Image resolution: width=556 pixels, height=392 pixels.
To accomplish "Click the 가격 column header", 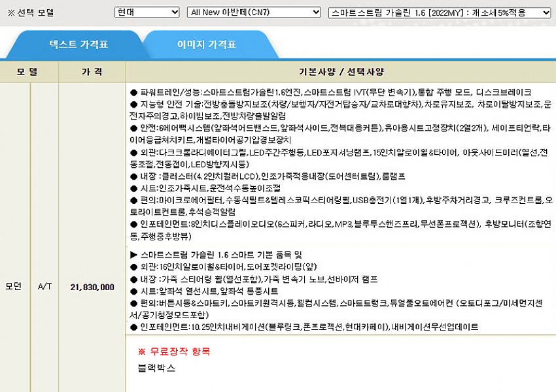I will tap(92, 71).
